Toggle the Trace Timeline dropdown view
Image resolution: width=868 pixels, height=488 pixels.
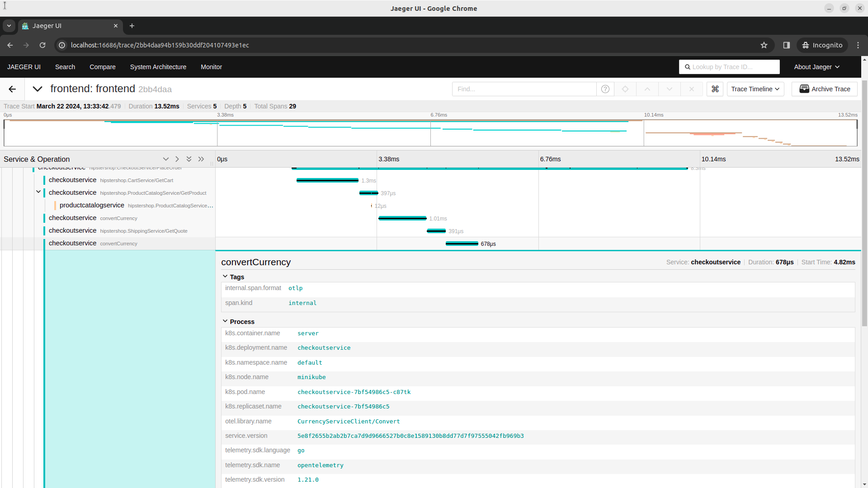pos(754,89)
